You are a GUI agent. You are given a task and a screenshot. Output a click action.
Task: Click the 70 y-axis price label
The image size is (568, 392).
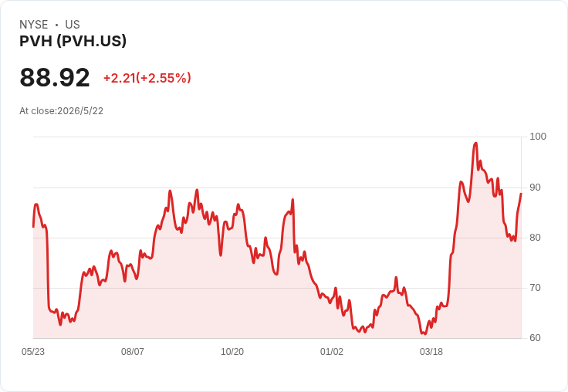(535, 288)
